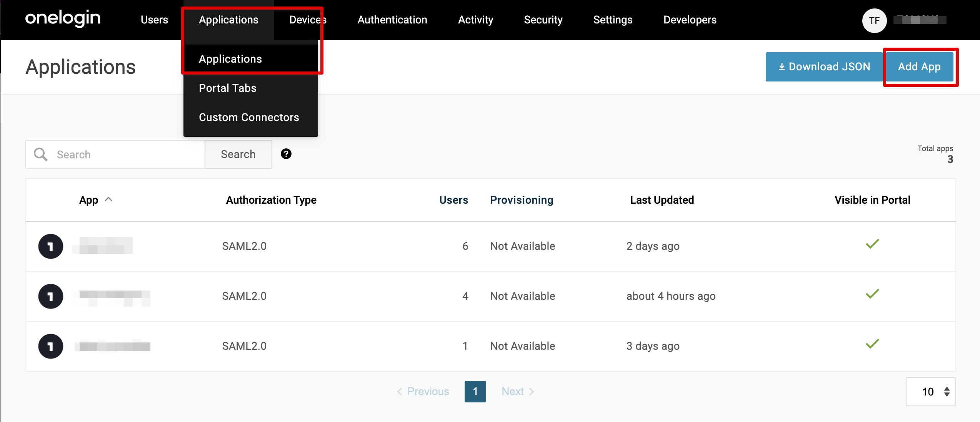This screenshot has height=422, width=980.
Task: Open the Devices menu
Action: pos(308,20)
